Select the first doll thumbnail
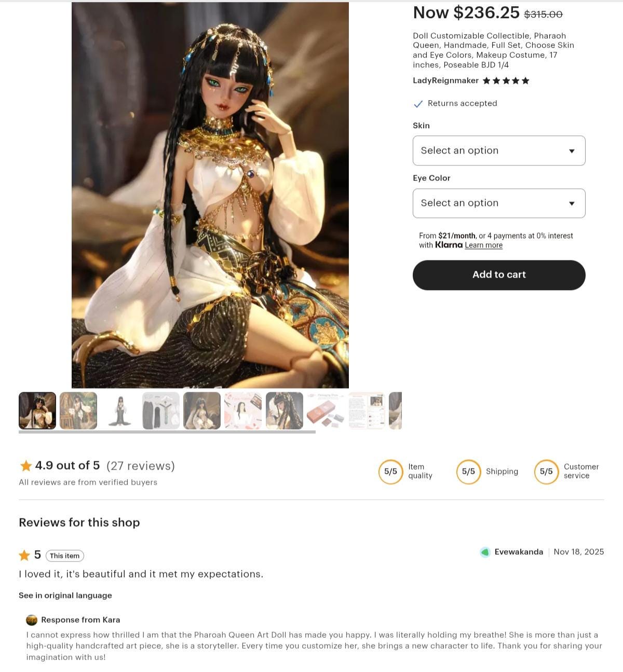 click(x=37, y=410)
